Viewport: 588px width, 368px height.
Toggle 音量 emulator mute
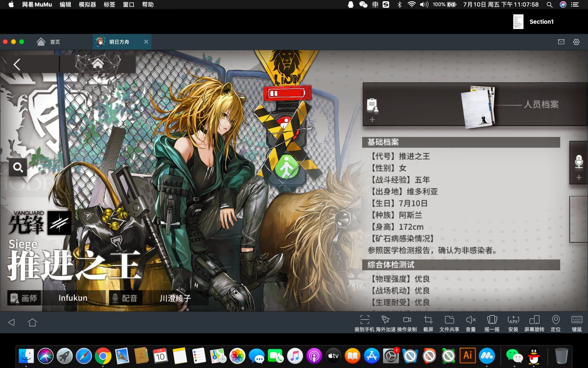pos(471,323)
